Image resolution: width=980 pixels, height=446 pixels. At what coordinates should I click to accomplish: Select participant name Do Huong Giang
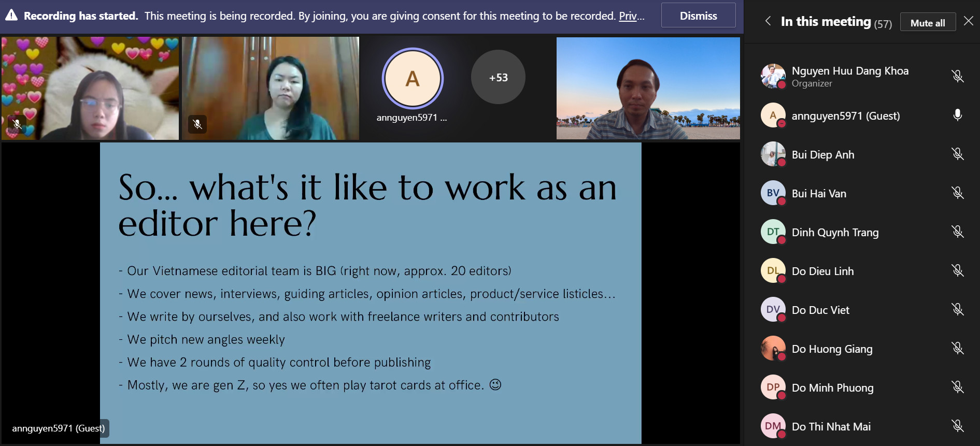point(832,349)
